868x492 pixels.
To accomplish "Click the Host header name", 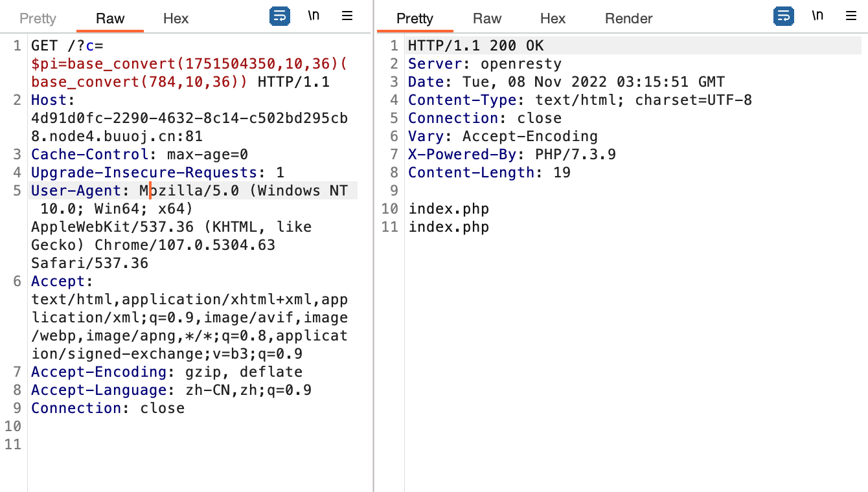I will 54,100.
